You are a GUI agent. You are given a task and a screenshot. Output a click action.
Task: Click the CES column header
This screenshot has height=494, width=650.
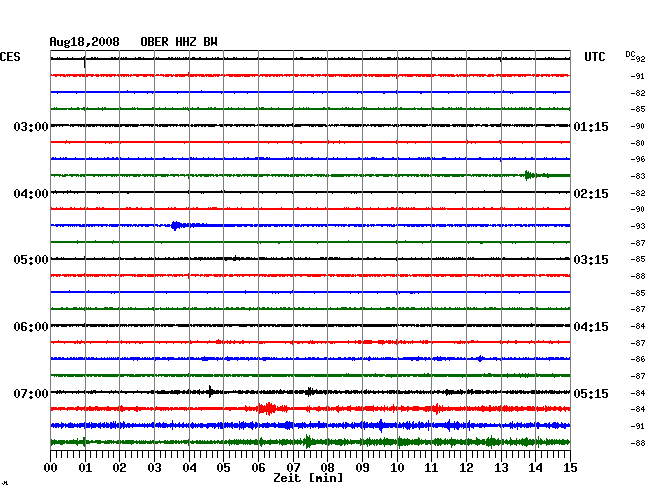(x=10, y=57)
